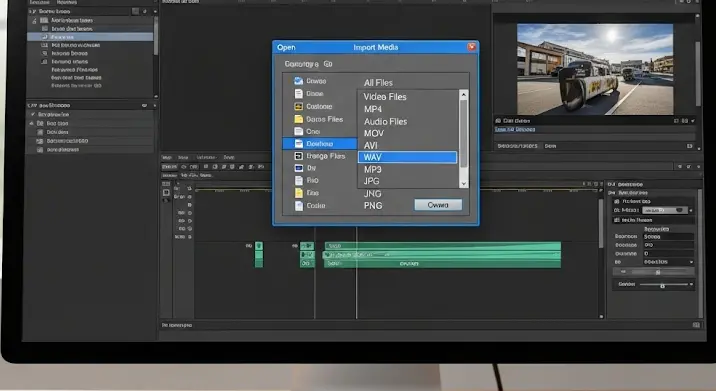Adjust the 'Gonder' slider handle

coord(662,285)
